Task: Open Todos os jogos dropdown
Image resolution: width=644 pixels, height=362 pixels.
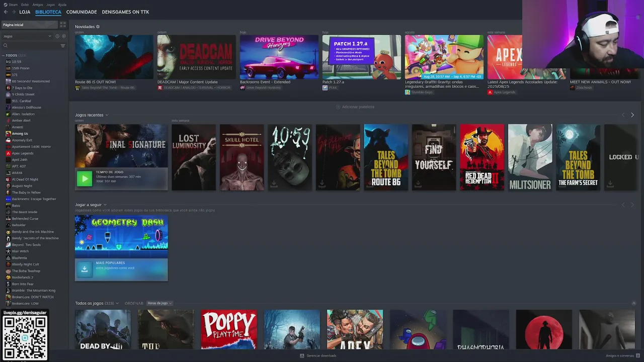Action: coord(117,303)
